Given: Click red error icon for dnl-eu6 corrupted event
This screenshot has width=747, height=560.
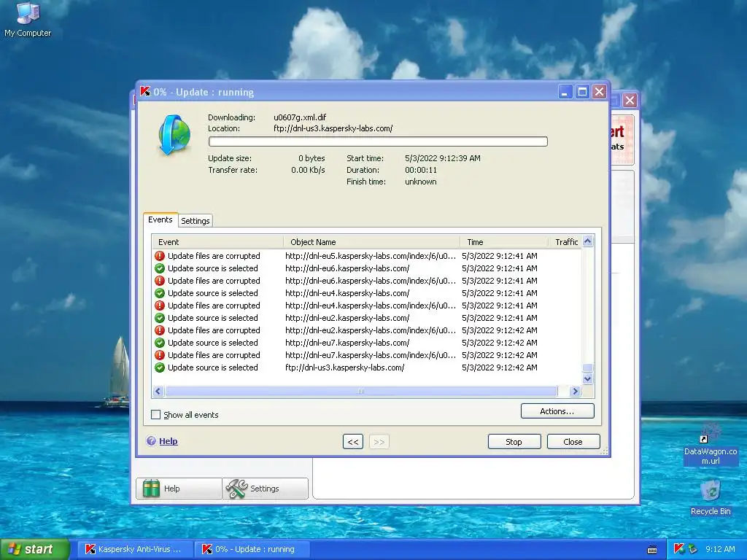Looking at the screenshot, I should click(x=160, y=281).
